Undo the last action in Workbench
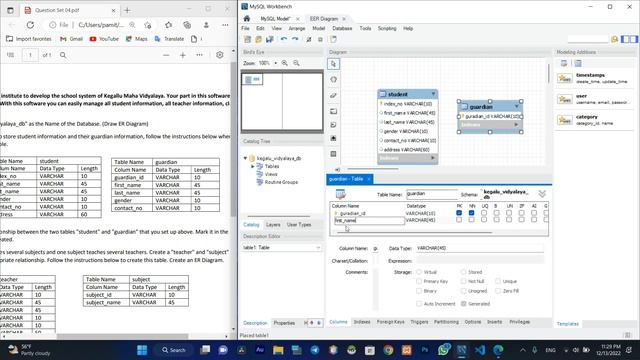Image resolution: width=640 pixels, height=360 pixels. [284, 39]
